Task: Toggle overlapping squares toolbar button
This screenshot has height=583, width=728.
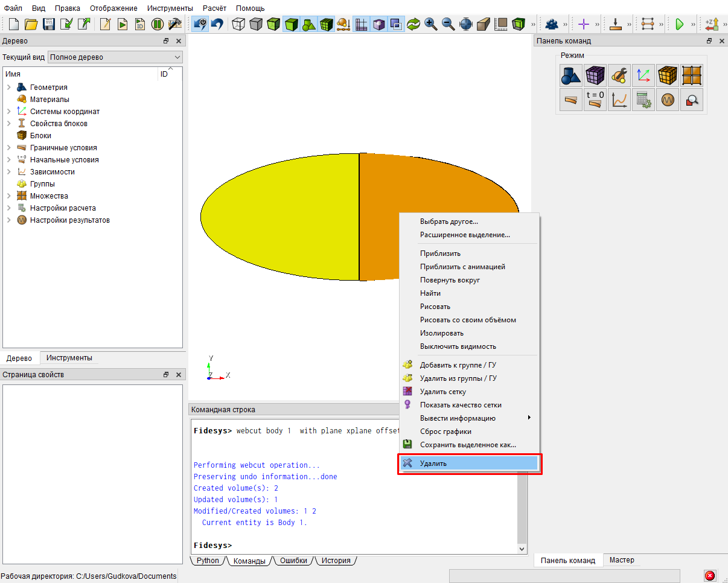Action: 396,24
